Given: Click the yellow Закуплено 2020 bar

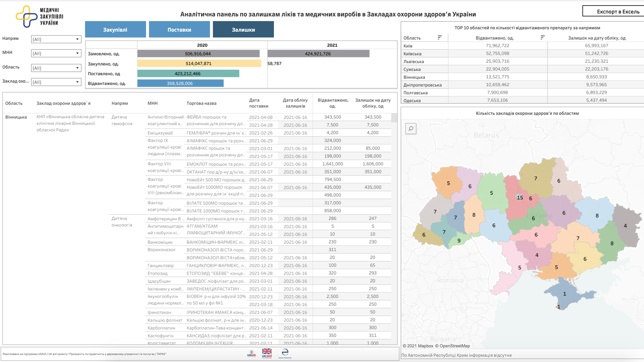Looking at the screenshot, I should click(x=199, y=63).
